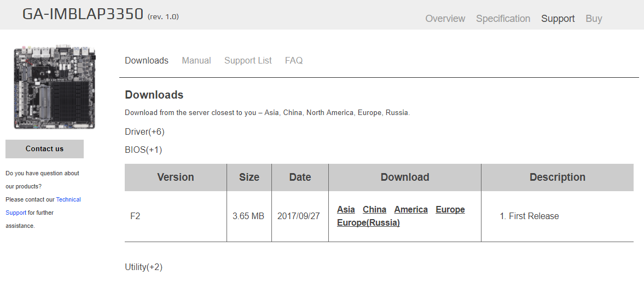Select the Support tab

click(558, 19)
